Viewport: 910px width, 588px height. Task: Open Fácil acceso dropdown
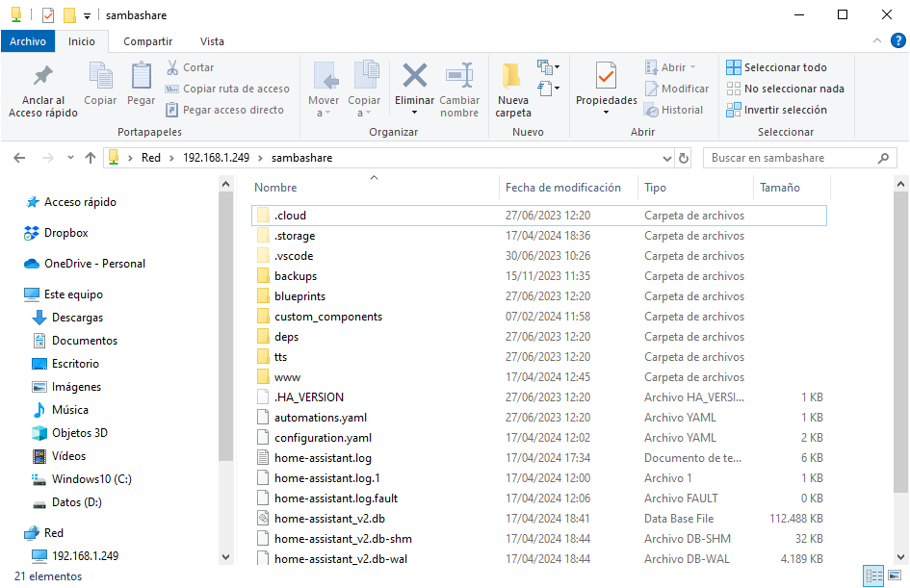click(549, 89)
